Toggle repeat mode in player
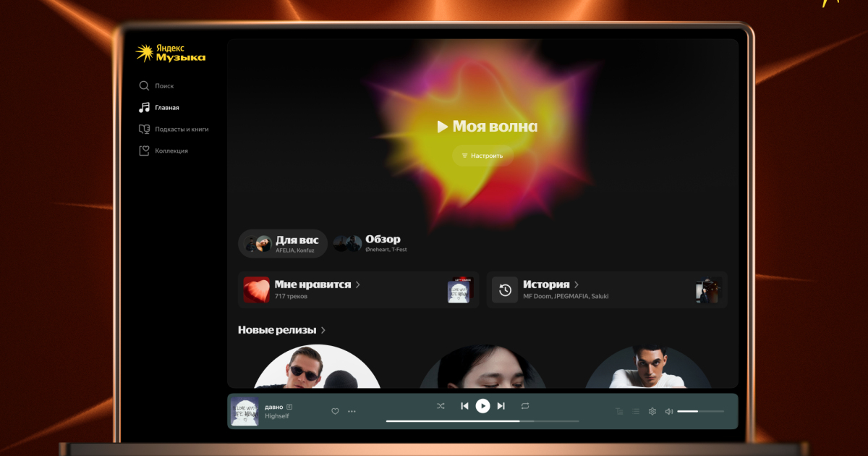This screenshot has height=456, width=868. pos(525,406)
